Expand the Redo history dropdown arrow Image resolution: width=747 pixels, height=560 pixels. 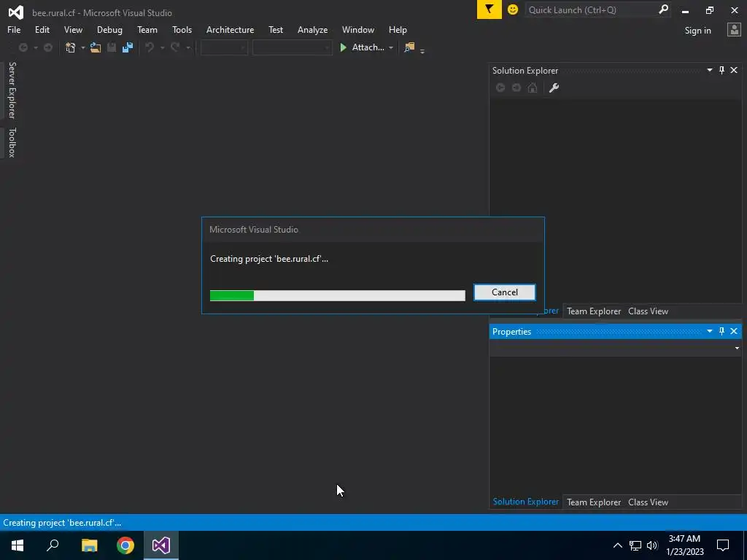pos(187,47)
